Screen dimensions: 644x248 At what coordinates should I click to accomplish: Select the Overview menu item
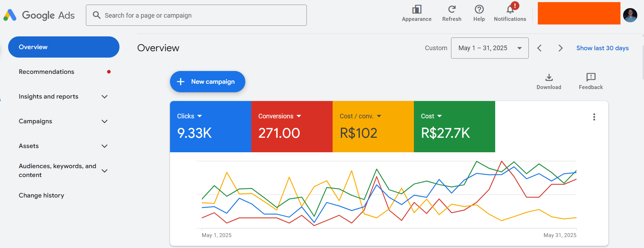coord(64,47)
